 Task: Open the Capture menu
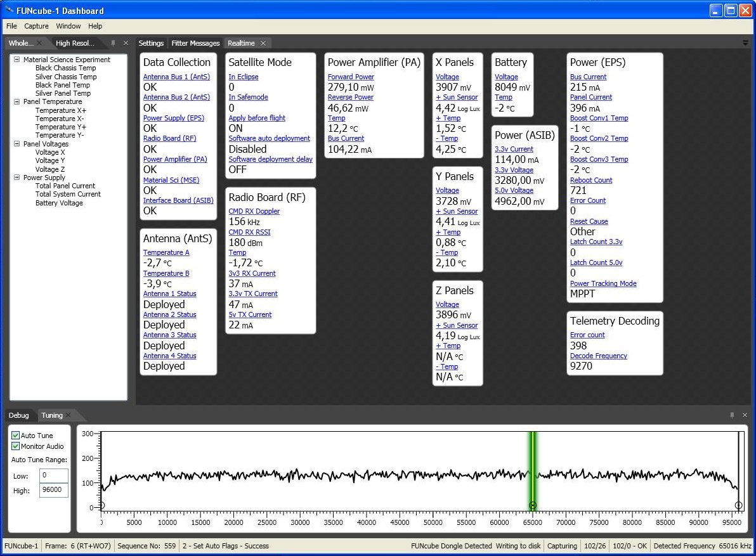tap(36, 26)
